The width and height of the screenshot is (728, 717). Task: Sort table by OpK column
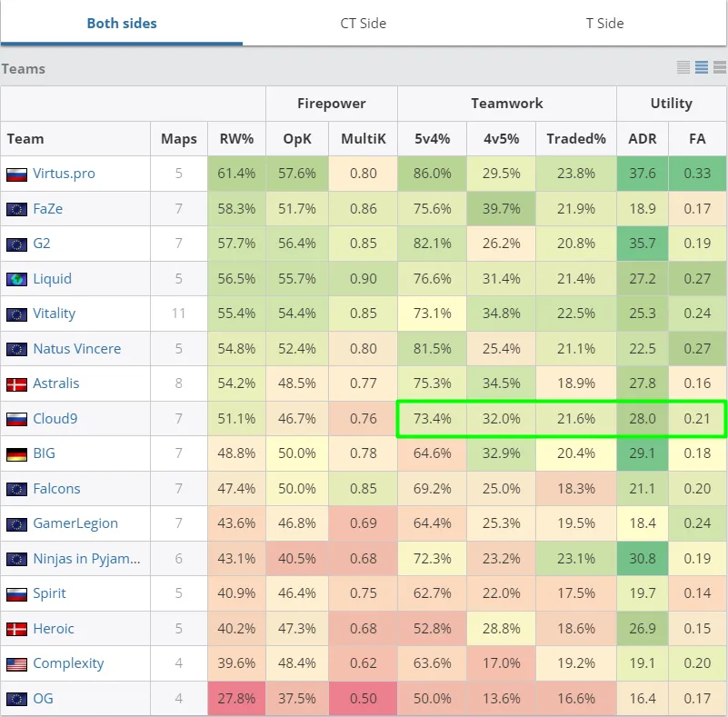click(297, 139)
